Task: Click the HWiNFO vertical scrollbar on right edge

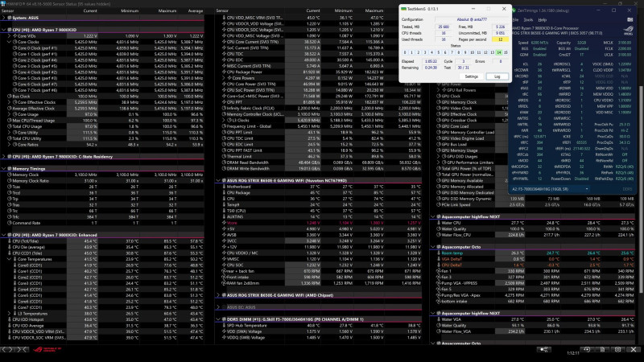Action: (641, 189)
